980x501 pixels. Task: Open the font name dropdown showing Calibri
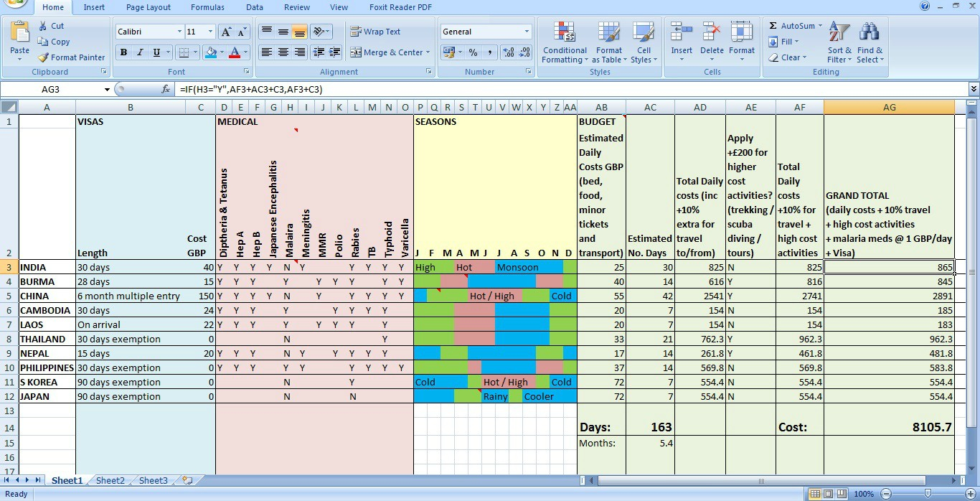(179, 32)
